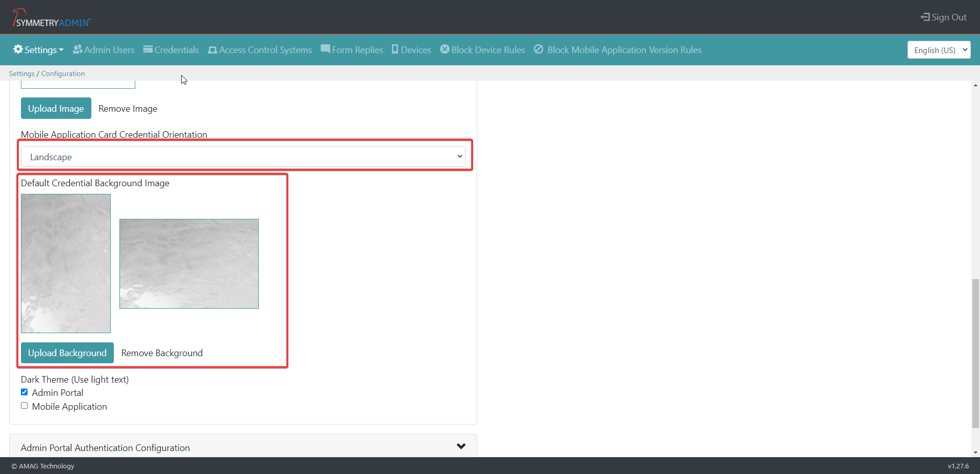
Task: Click the Block Mobile Application ban icon
Action: tap(538, 49)
